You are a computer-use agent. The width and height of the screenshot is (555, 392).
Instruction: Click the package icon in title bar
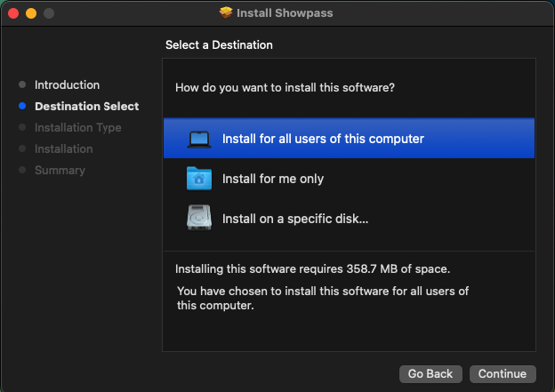pyautogui.click(x=226, y=12)
